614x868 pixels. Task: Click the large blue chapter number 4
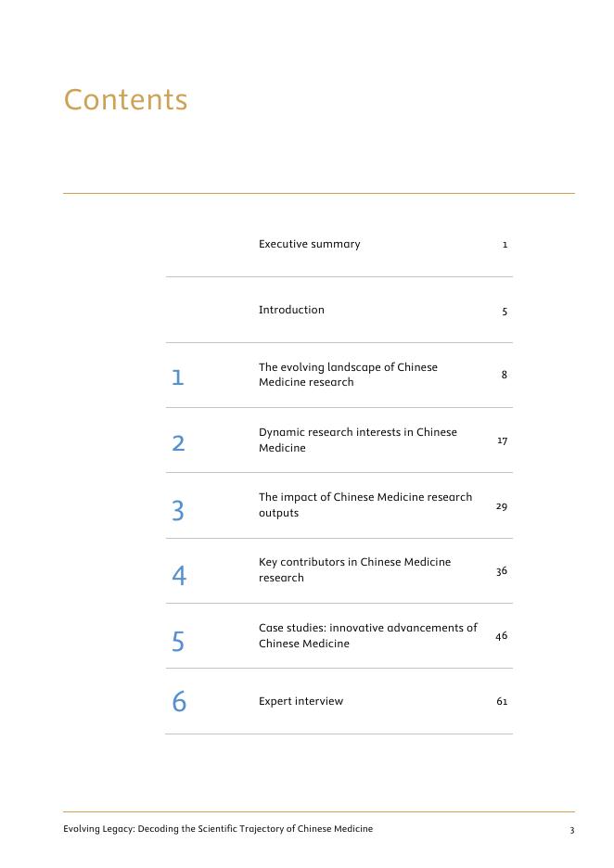pyautogui.click(x=179, y=576)
